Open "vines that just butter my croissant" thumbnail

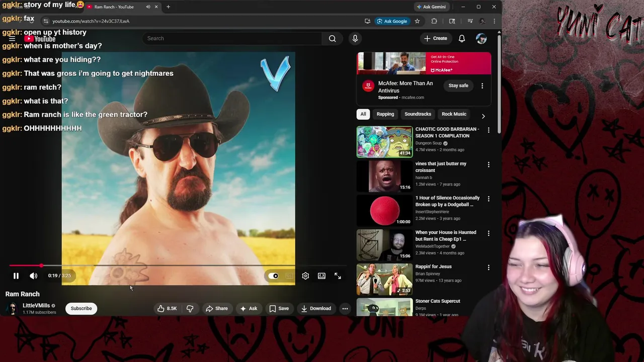(x=384, y=176)
